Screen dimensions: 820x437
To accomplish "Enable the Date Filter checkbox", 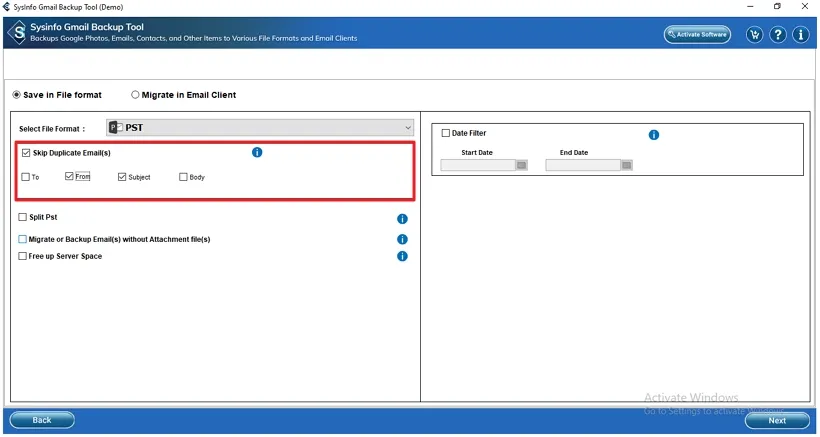I will (446, 133).
